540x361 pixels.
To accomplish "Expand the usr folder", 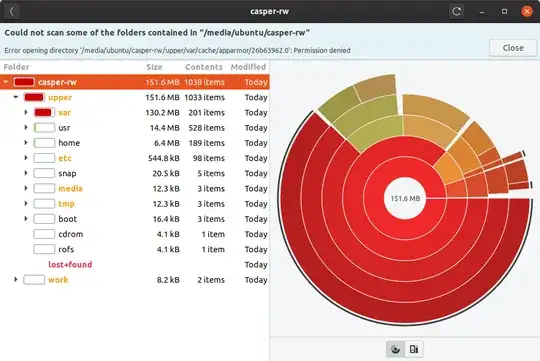I will coord(26,127).
